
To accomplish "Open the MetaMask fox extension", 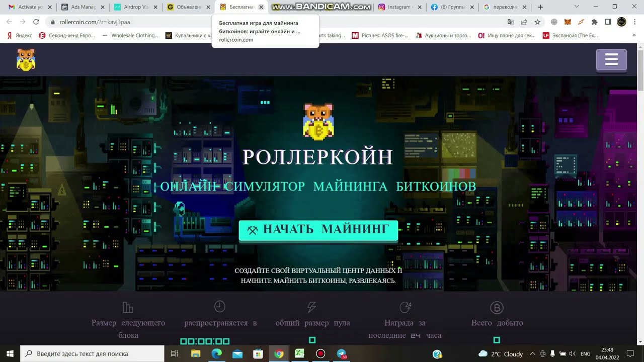I will pos(568,22).
